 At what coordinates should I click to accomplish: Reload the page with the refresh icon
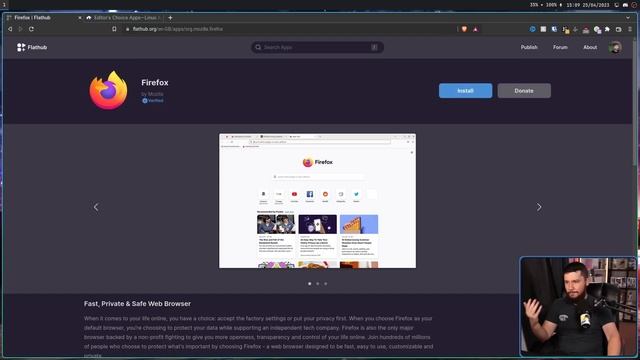[31, 29]
